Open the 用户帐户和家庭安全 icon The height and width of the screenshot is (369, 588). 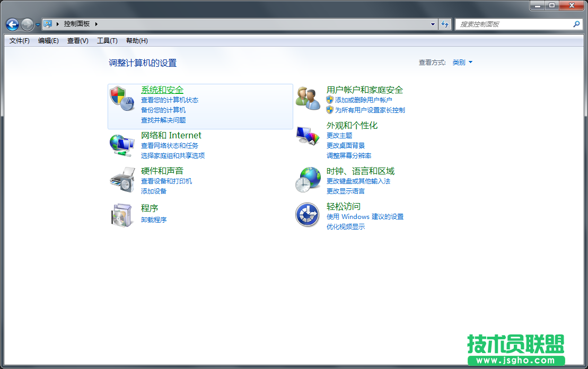tap(308, 98)
